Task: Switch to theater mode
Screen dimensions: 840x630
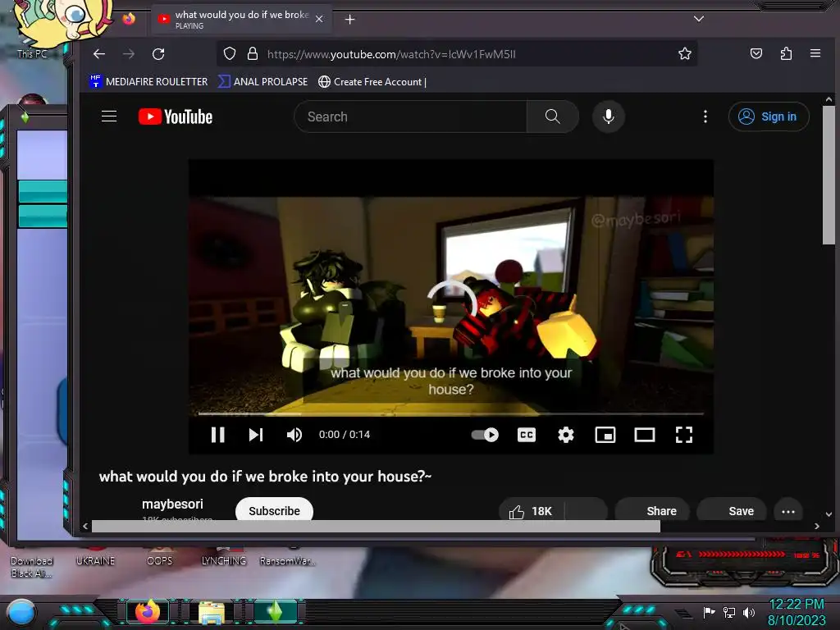Action: pos(645,435)
